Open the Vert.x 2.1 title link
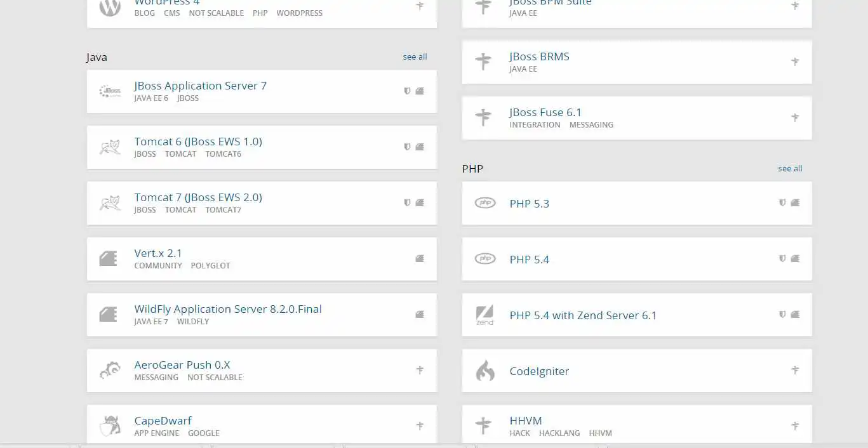868x448 pixels. click(x=158, y=253)
